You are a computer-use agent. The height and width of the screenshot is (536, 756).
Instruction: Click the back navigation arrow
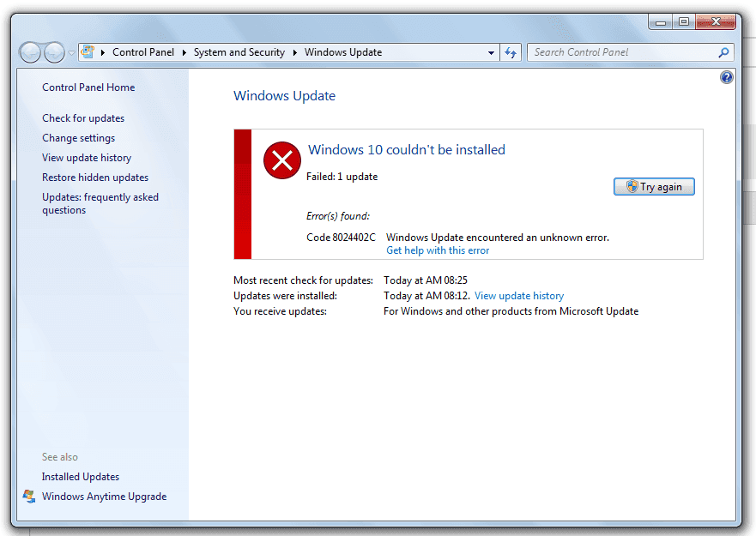(29, 51)
